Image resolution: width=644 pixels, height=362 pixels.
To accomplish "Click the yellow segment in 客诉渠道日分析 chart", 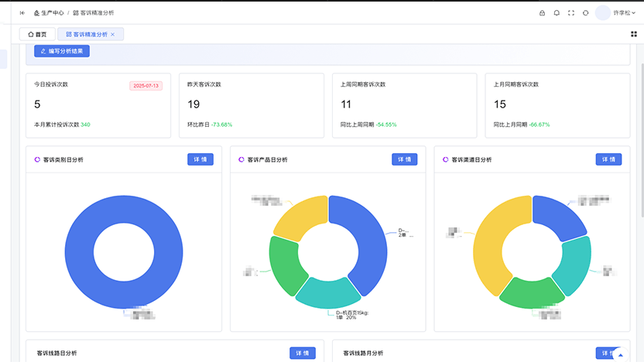I will (491, 246).
